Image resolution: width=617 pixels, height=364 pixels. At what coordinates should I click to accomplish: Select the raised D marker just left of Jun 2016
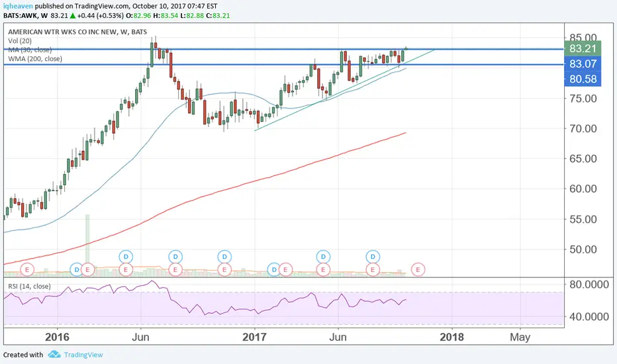point(126,257)
